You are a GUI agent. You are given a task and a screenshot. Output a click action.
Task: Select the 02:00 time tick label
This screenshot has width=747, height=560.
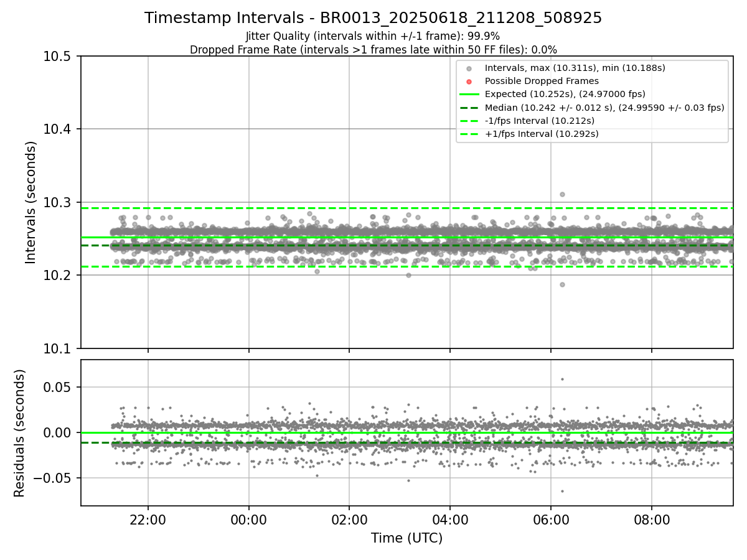click(x=349, y=520)
